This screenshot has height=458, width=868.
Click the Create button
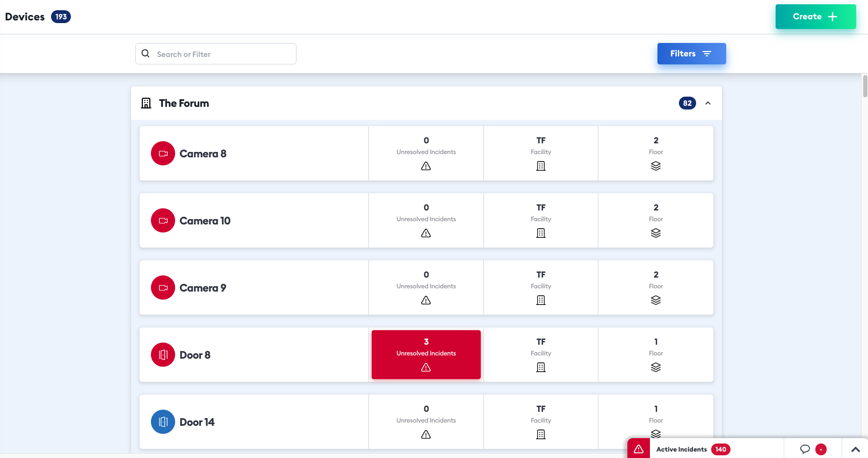pyautogui.click(x=816, y=17)
